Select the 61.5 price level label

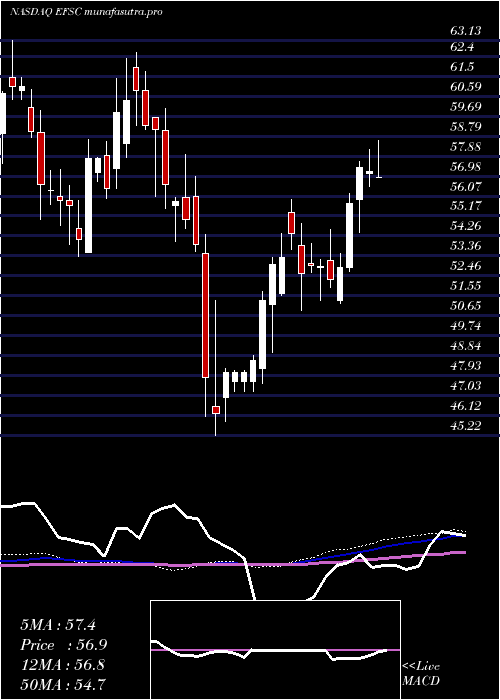coord(462,67)
